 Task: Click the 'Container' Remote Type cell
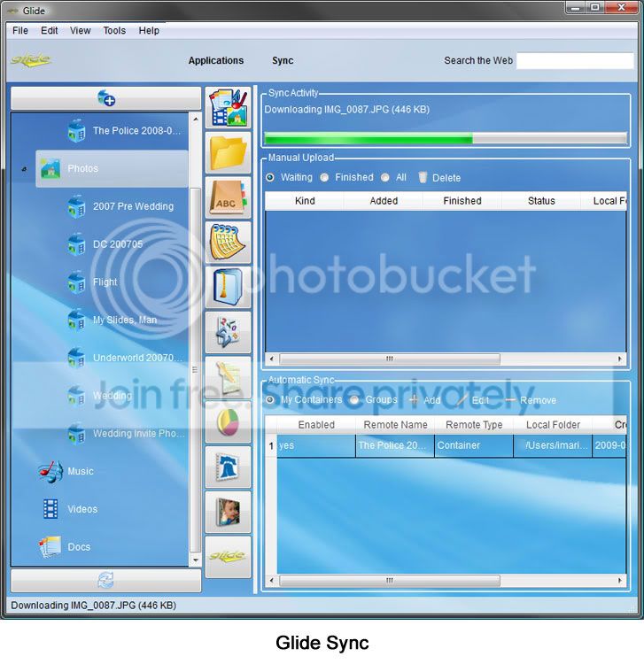(x=474, y=445)
